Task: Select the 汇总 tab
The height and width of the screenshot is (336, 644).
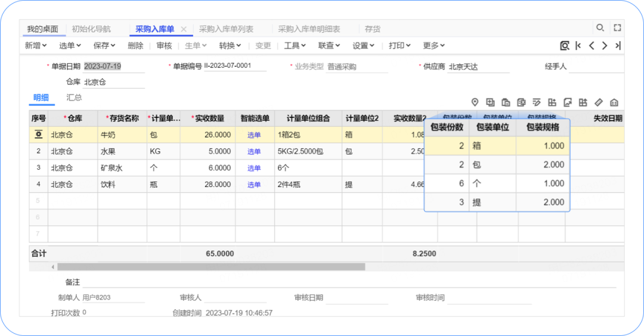Action: pos(74,98)
